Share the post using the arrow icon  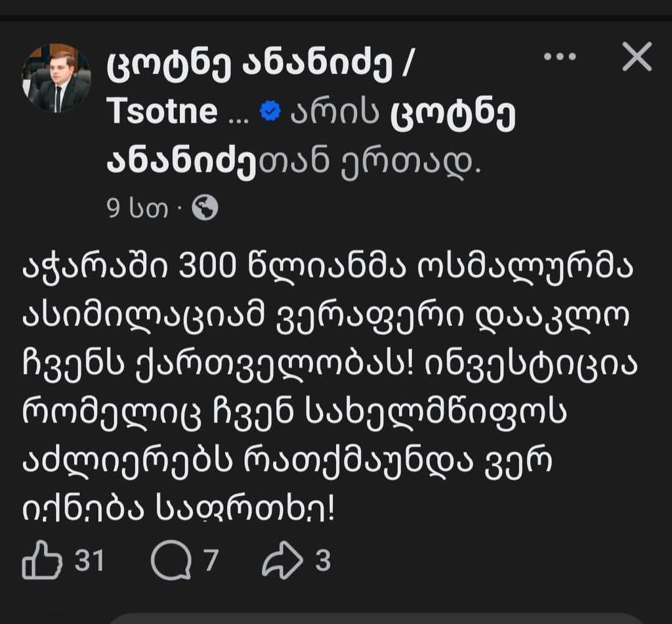tap(282, 562)
